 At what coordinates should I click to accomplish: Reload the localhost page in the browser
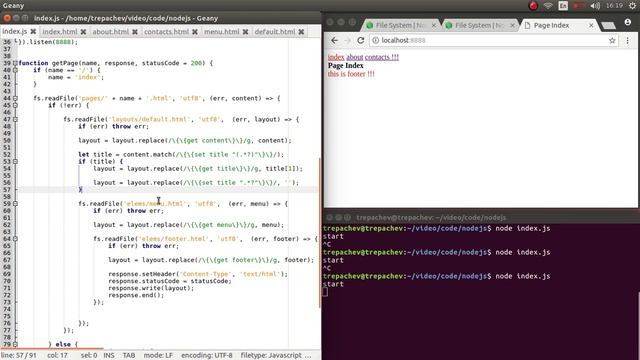click(x=360, y=40)
